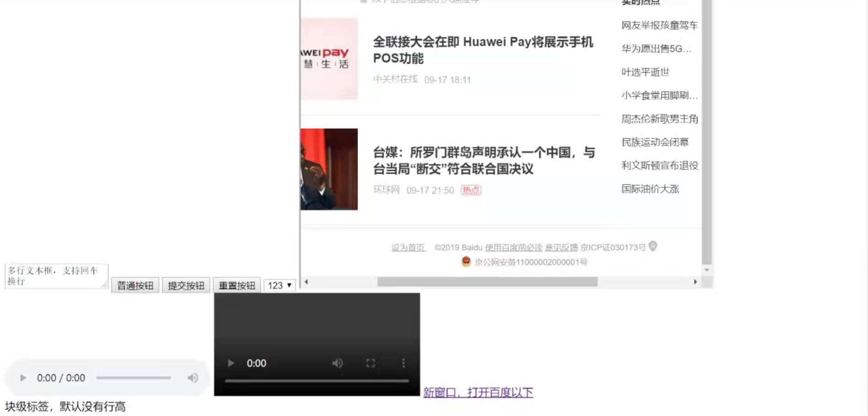
Task: Click the video player progress bar
Action: click(x=317, y=381)
